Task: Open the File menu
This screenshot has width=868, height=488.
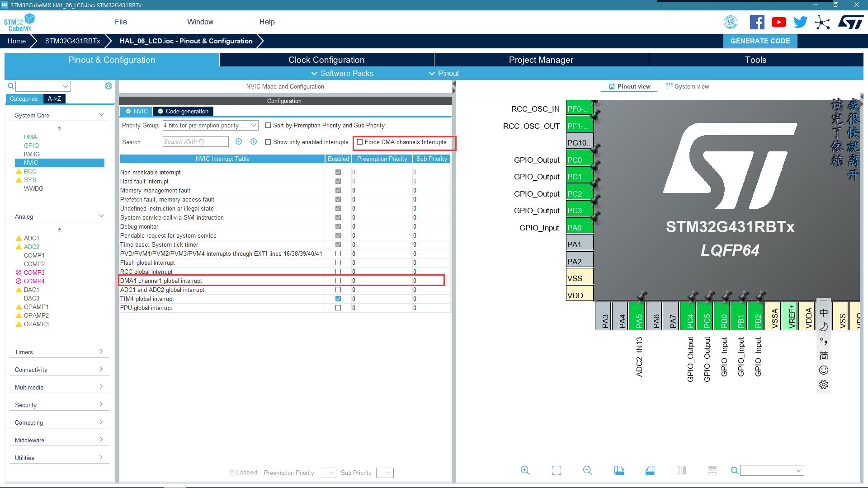Action: coord(121,22)
